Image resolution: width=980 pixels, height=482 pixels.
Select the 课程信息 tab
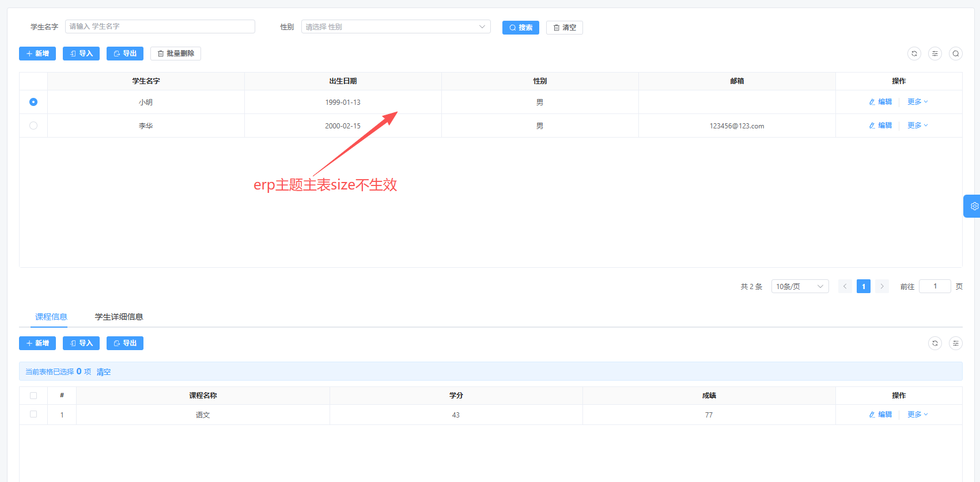(51, 317)
